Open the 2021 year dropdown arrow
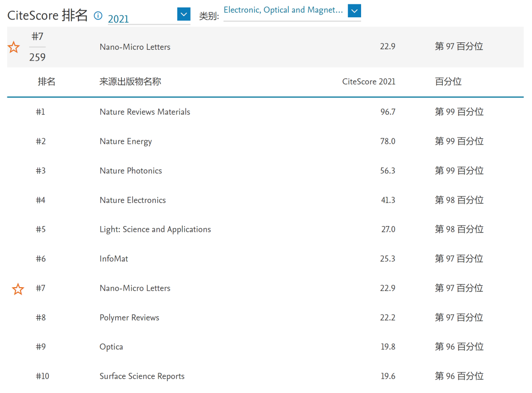Image resolution: width=532 pixels, height=393 pixels. tap(184, 14)
